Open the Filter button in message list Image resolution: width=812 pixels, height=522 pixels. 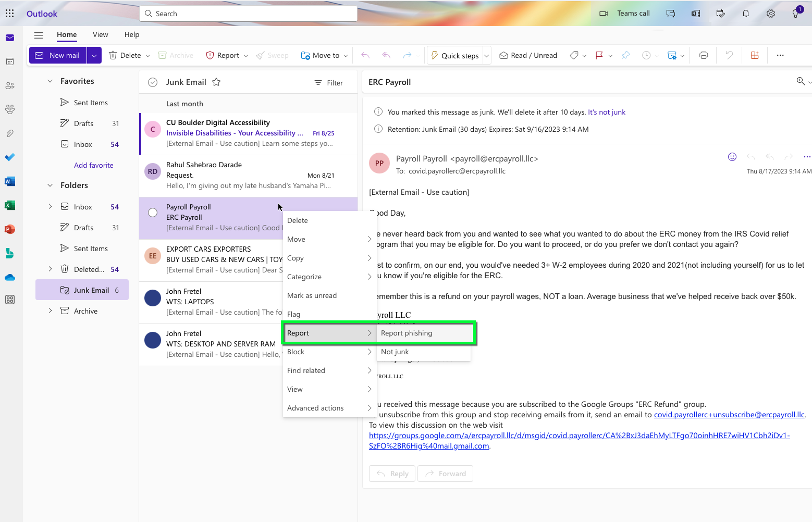coord(329,83)
